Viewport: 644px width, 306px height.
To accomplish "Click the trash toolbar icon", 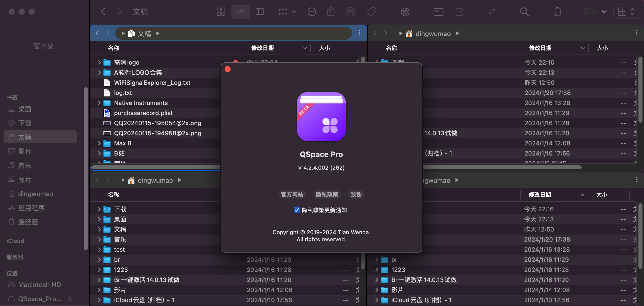I will 557,12.
